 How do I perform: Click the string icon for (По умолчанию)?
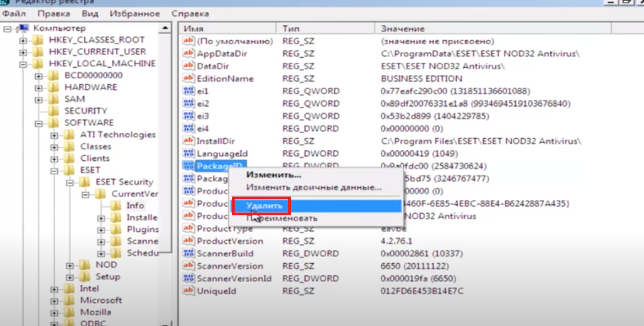[188, 41]
